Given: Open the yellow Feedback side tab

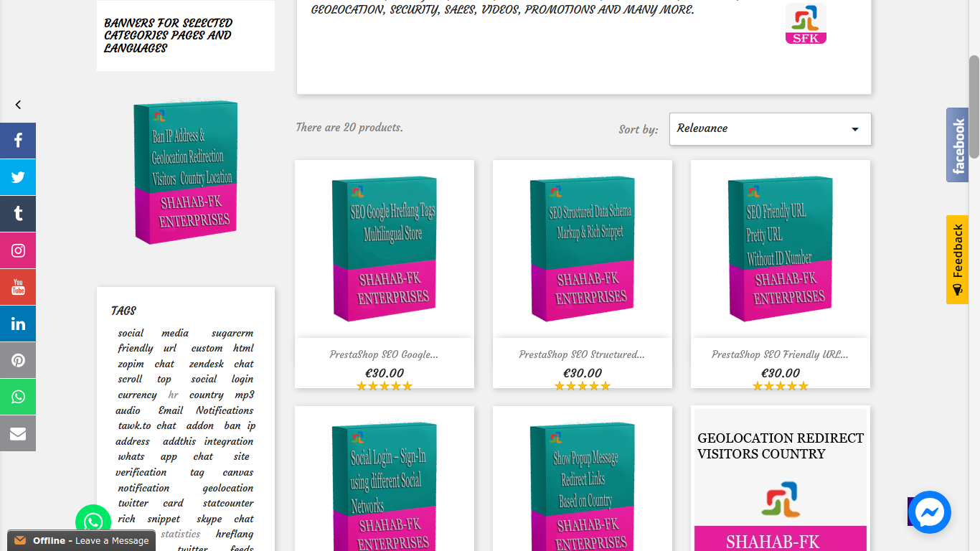Looking at the screenshot, I should [x=957, y=260].
